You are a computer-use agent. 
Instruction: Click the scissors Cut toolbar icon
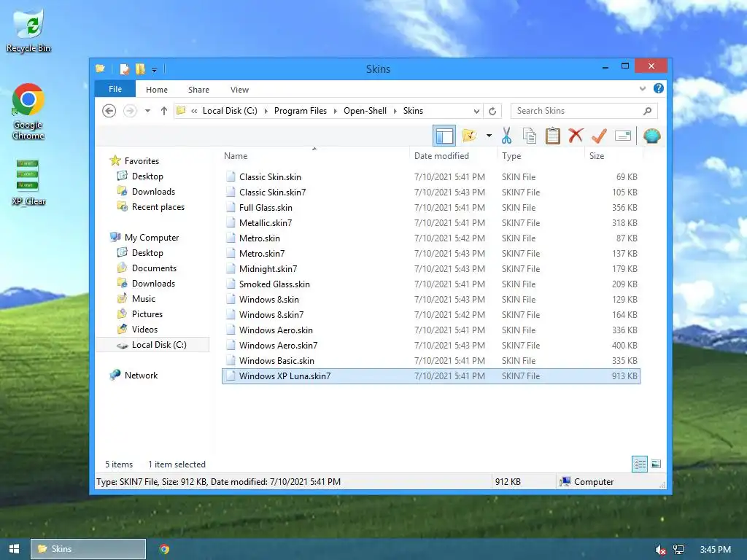506,136
